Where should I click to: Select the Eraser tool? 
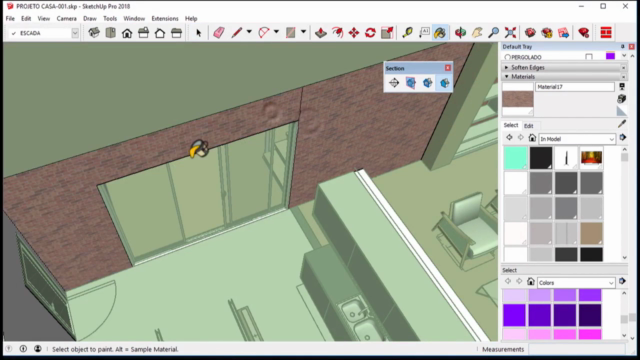coord(219,33)
